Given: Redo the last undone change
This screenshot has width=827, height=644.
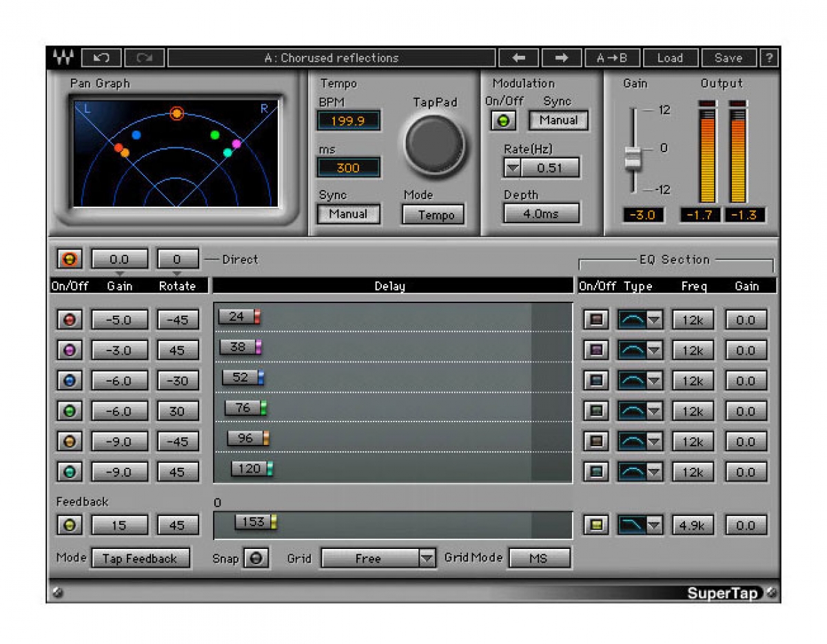Looking at the screenshot, I should point(144,58).
